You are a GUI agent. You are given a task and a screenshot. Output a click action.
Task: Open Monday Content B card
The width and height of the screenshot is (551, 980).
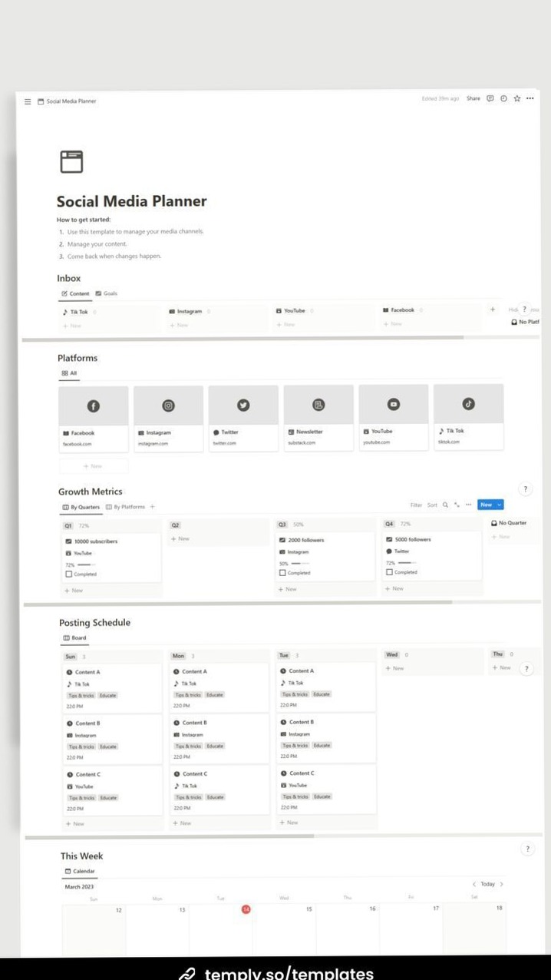point(219,739)
